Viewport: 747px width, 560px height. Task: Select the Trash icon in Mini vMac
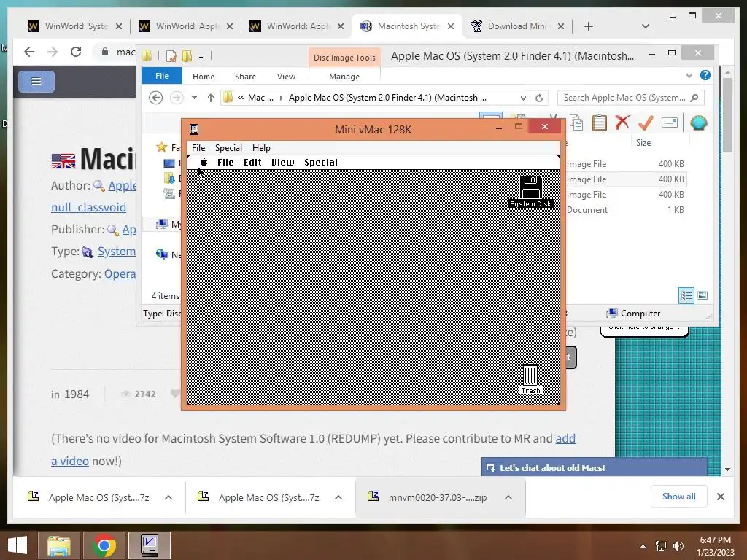[x=530, y=375]
